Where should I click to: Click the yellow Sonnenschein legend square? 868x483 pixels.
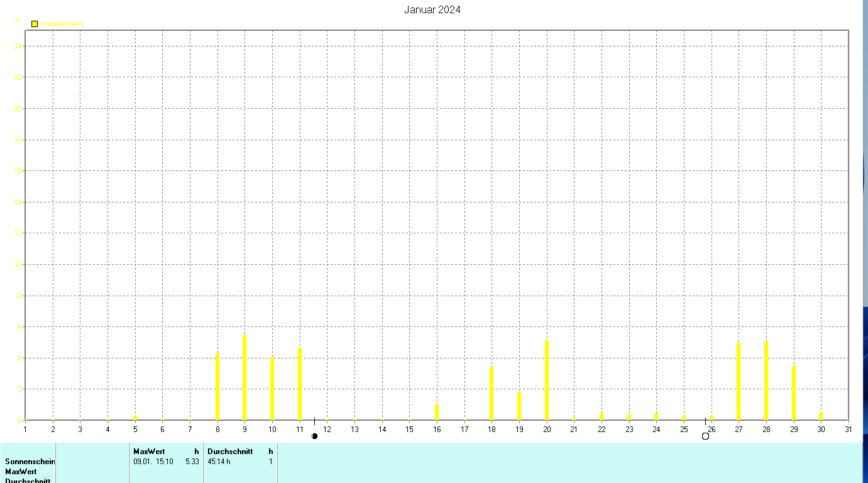[35, 24]
